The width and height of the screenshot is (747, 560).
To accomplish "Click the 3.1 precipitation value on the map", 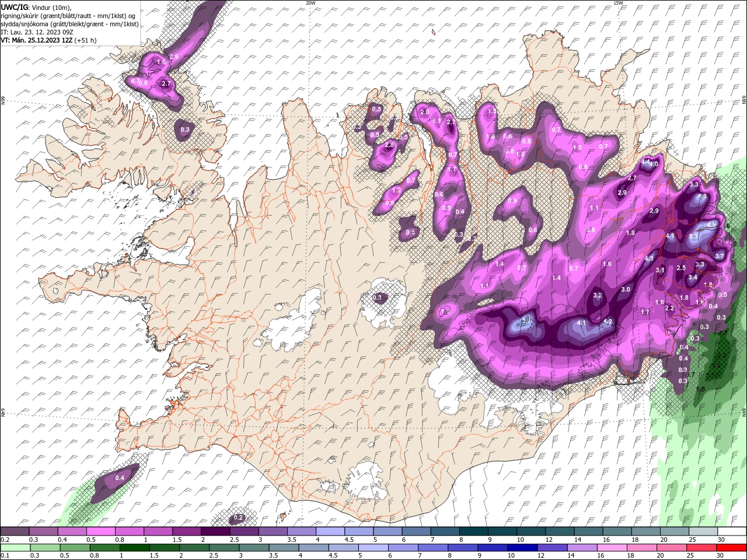I will (660, 270).
